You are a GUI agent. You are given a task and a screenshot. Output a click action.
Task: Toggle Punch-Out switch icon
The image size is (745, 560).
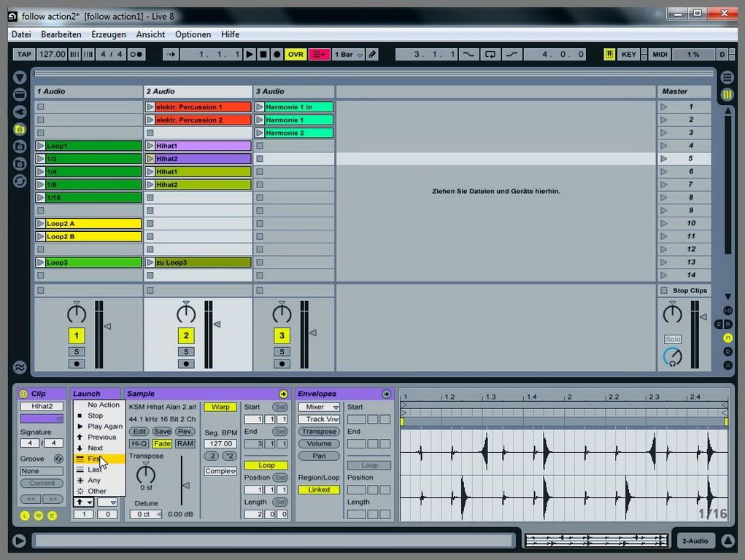click(512, 54)
